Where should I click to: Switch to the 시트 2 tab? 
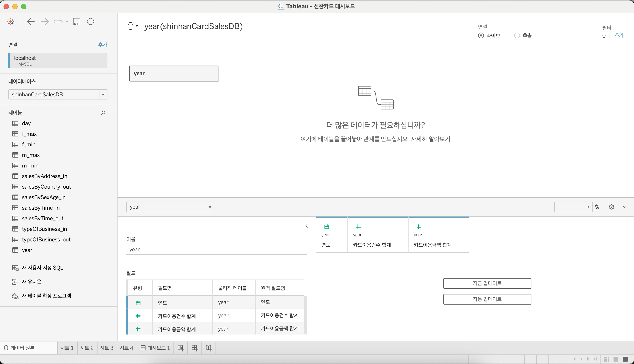(x=87, y=348)
